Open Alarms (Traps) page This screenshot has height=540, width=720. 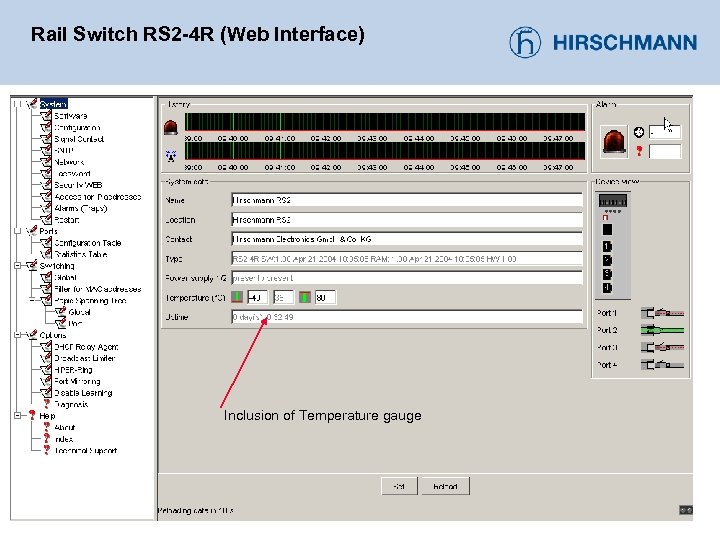coord(81,208)
